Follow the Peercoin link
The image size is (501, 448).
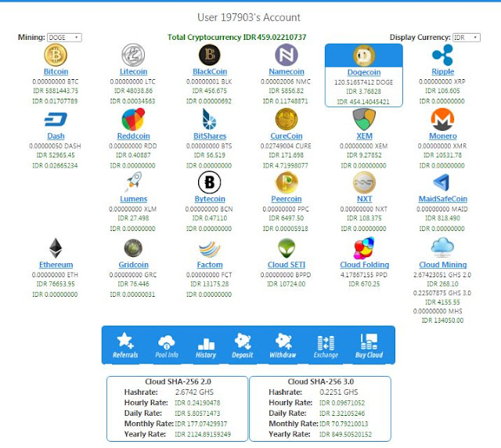[287, 199]
